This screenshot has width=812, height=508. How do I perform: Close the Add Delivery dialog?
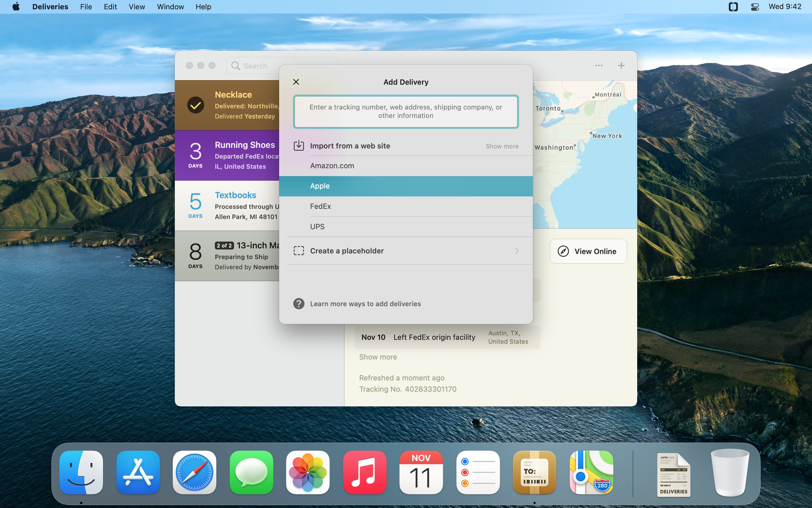(296, 82)
